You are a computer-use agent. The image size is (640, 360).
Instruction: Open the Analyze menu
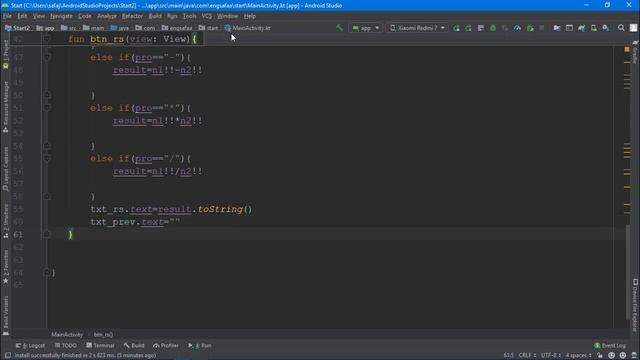107,16
